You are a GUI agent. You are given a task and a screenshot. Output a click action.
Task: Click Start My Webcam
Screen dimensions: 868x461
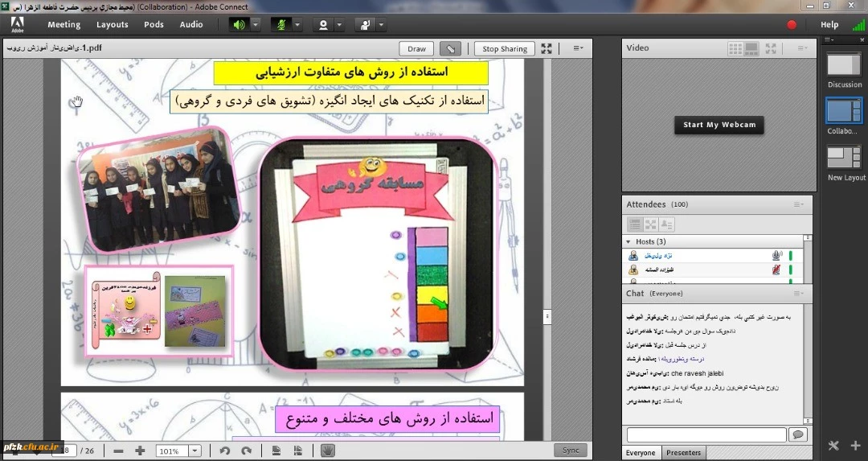[719, 126]
